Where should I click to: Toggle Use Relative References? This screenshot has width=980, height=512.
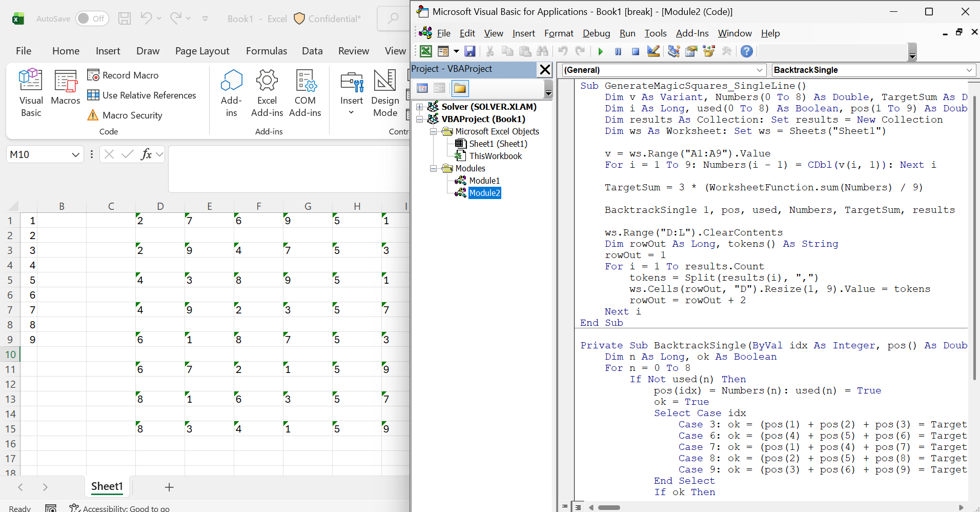[142, 95]
